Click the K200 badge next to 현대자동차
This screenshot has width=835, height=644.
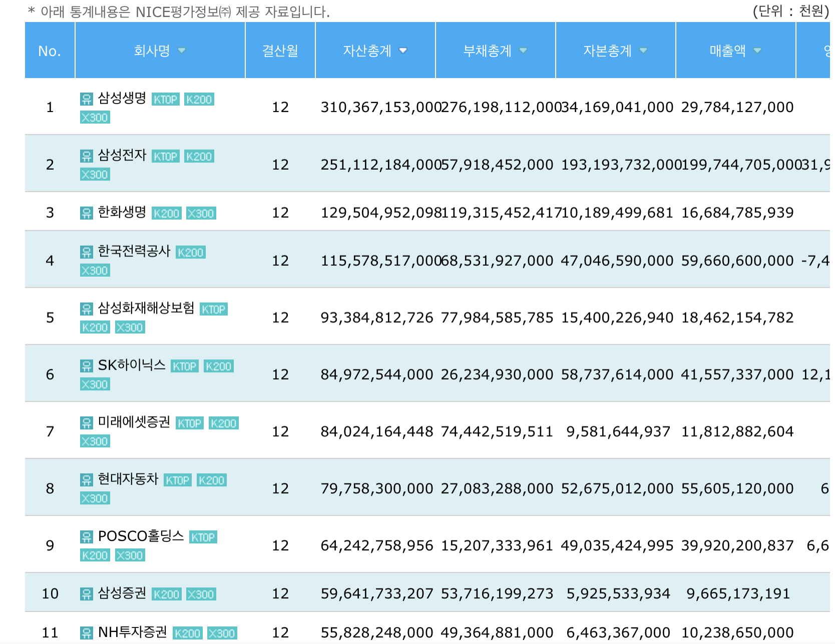point(211,481)
